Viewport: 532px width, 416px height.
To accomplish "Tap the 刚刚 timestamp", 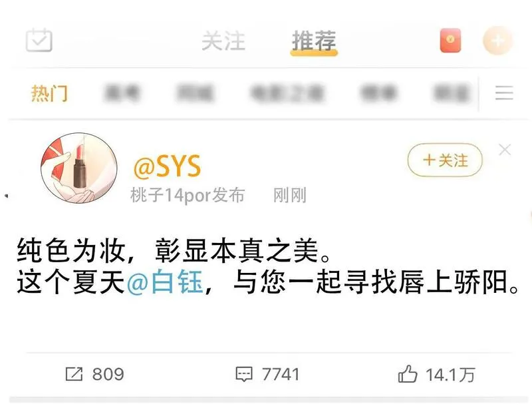I will pyautogui.click(x=290, y=195).
